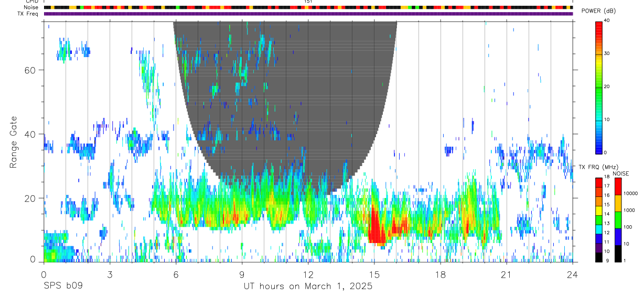Click the power colorbar label '40'
Screen dimensions: 644x297
click(607, 20)
